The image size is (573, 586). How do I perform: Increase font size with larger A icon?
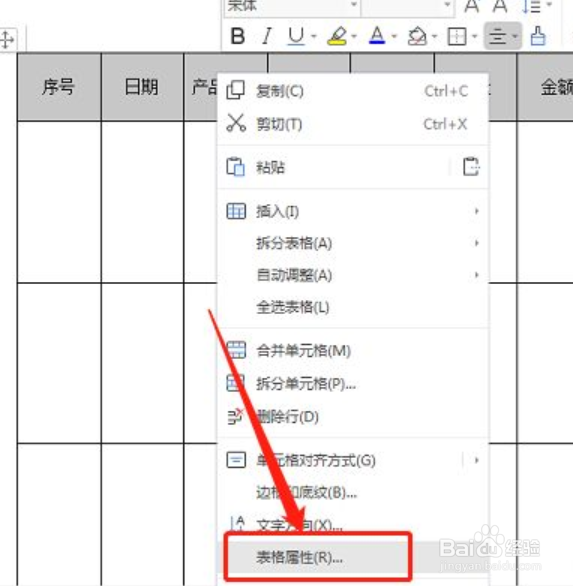point(472,6)
